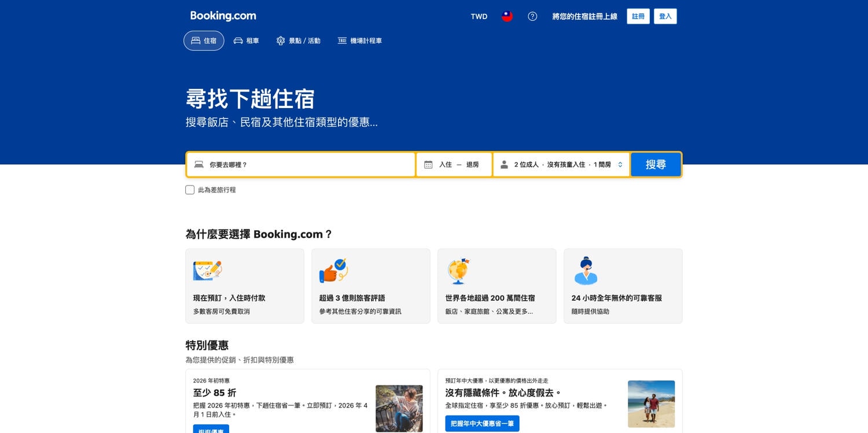The image size is (868, 433).
Task: Open the TWD currency selector
Action: click(x=479, y=16)
